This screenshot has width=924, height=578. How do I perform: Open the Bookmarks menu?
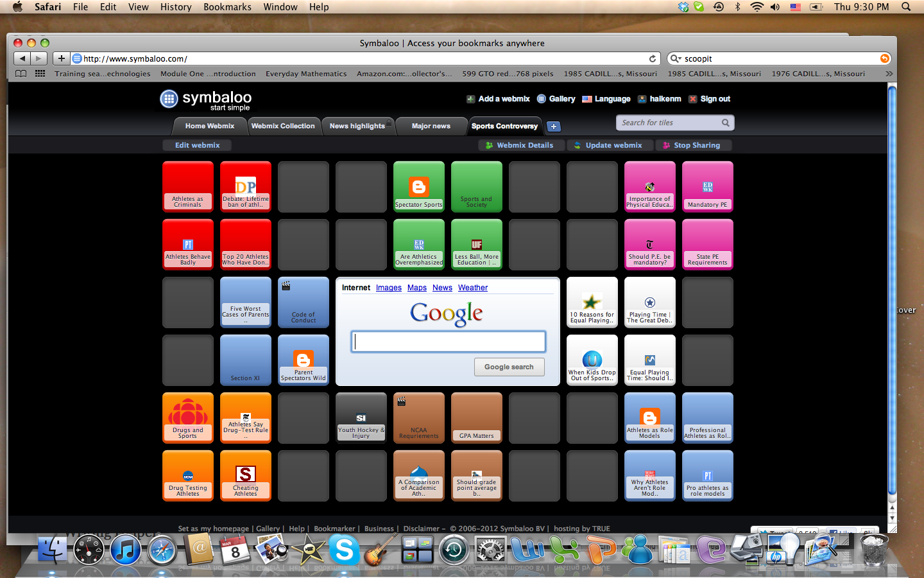coord(227,7)
